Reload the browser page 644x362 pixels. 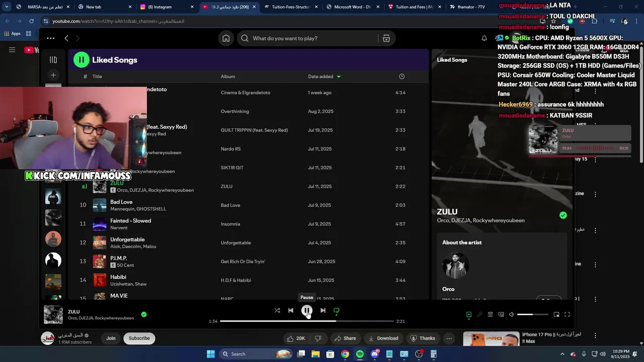point(31,21)
